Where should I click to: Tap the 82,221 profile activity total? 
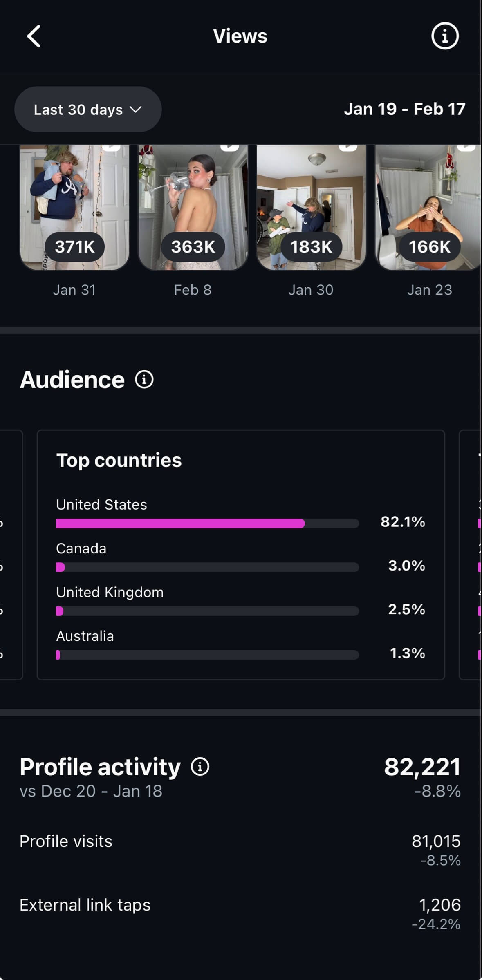[422, 767]
